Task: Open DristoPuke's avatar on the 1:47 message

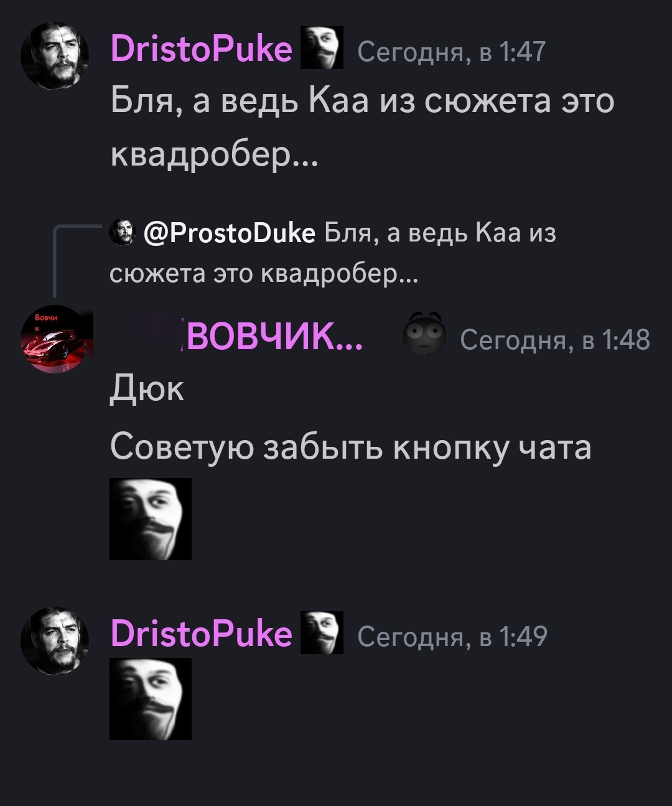Action: [55, 56]
